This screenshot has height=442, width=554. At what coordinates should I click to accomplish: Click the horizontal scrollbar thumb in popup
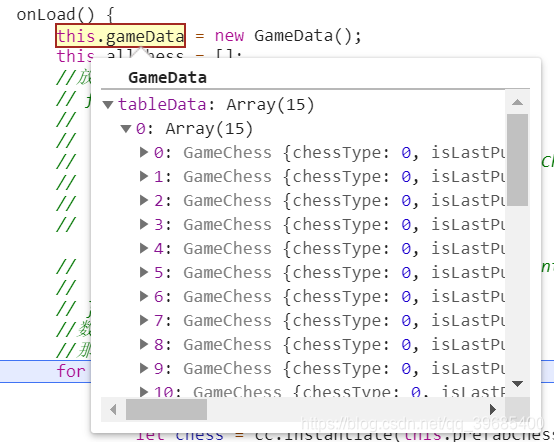point(166,410)
